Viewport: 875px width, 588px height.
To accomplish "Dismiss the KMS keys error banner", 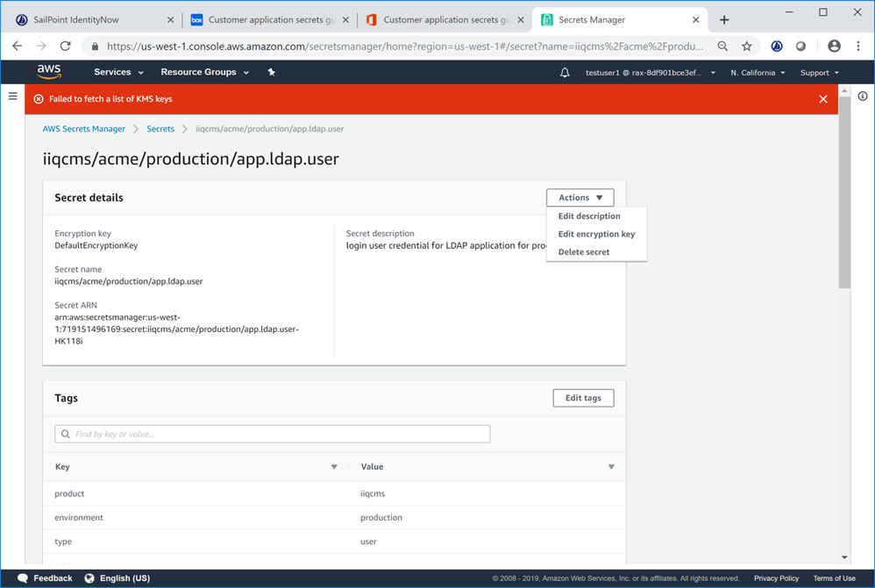I will point(822,99).
